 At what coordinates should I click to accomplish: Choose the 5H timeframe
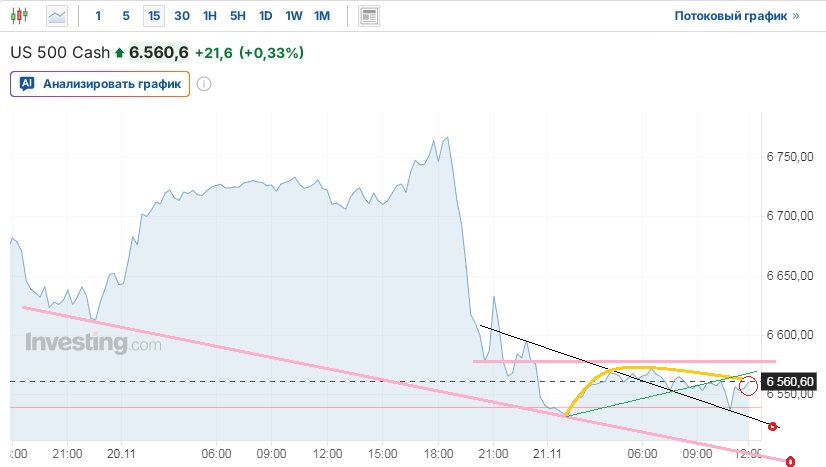click(237, 16)
